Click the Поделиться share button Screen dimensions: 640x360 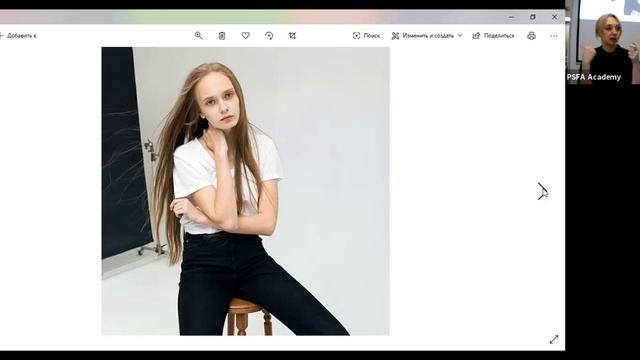coord(493,36)
